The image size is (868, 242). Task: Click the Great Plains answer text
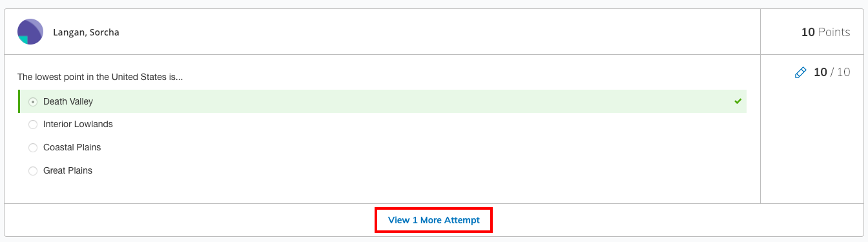tap(68, 170)
